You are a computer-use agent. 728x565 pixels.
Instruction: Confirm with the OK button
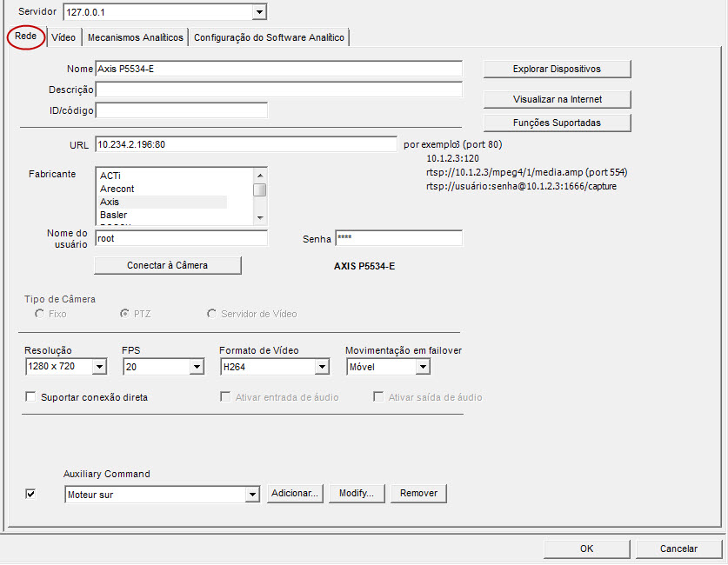587,548
